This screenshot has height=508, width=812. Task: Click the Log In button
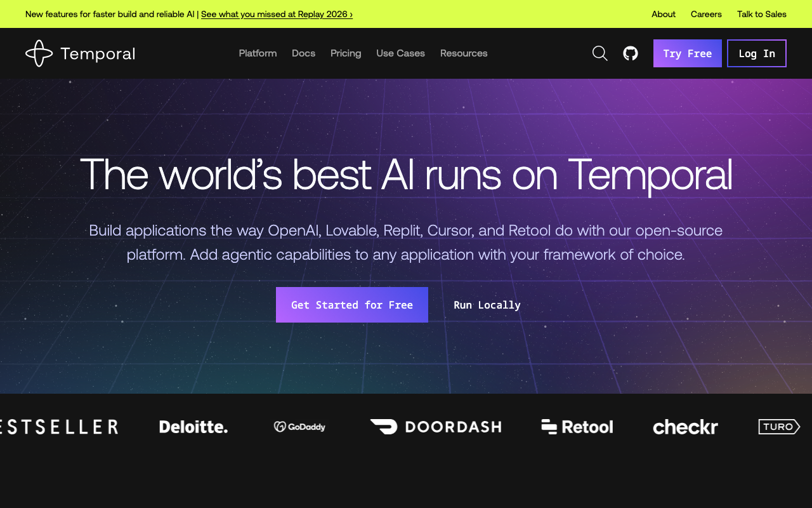pos(757,53)
